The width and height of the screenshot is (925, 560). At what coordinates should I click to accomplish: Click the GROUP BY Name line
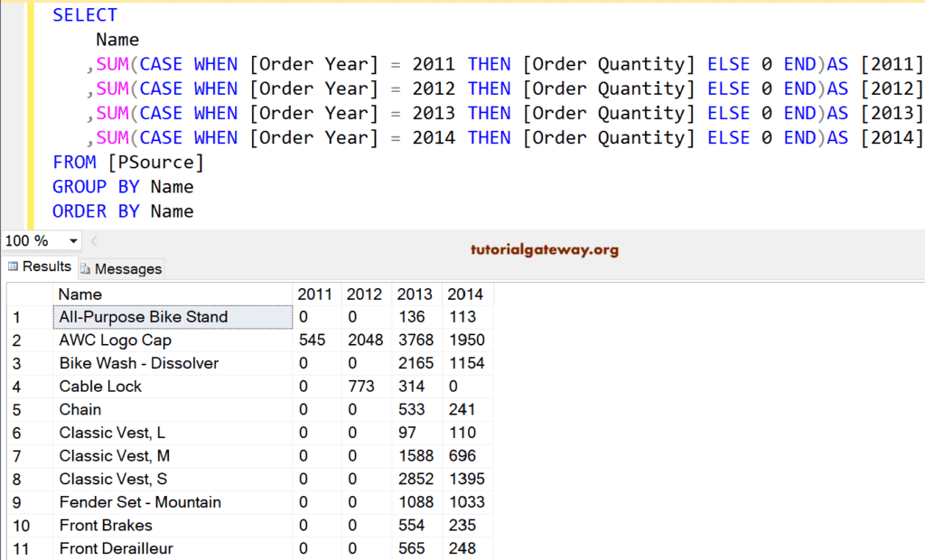coord(123,186)
